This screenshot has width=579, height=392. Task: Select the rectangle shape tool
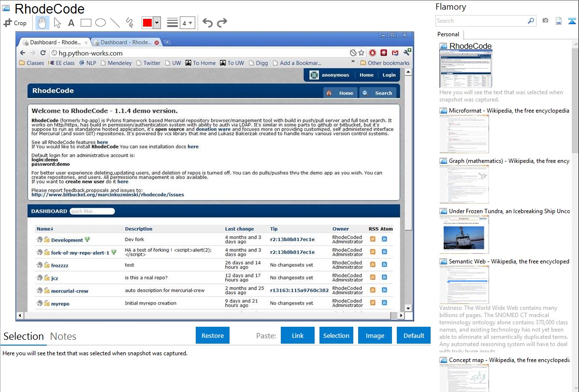point(86,23)
